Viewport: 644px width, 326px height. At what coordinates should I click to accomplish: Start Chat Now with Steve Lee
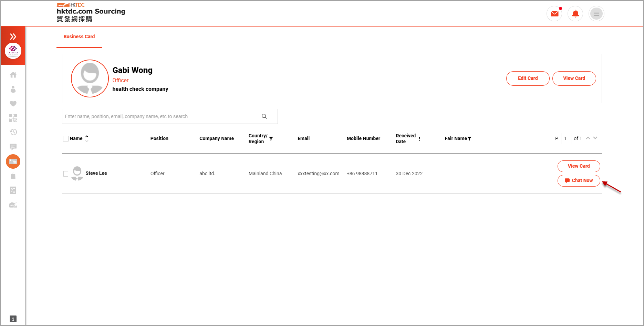tap(579, 180)
